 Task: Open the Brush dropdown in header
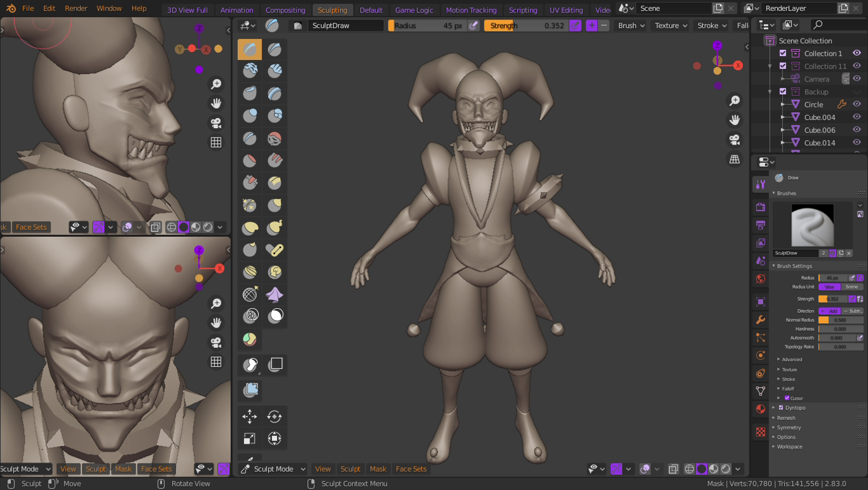tap(631, 25)
